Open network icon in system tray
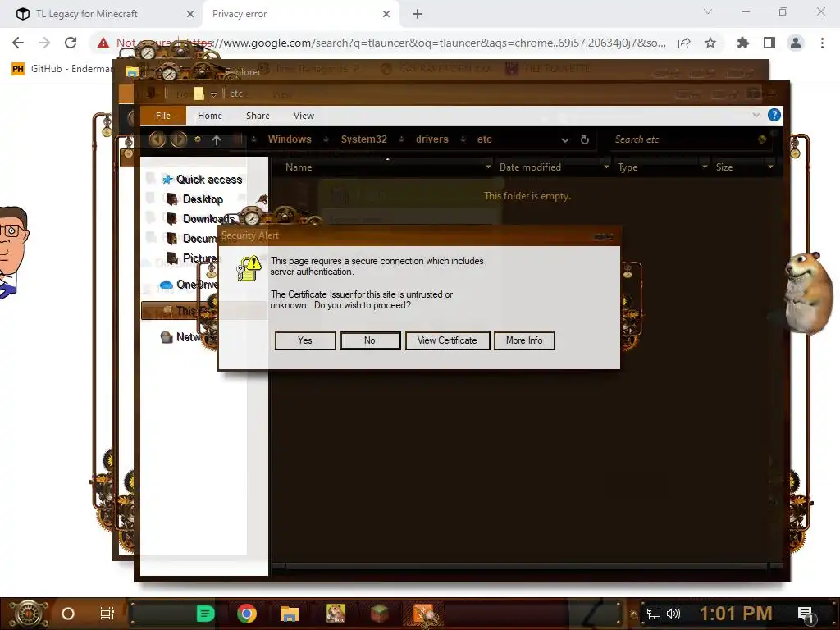The image size is (840, 630). (x=653, y=614)
